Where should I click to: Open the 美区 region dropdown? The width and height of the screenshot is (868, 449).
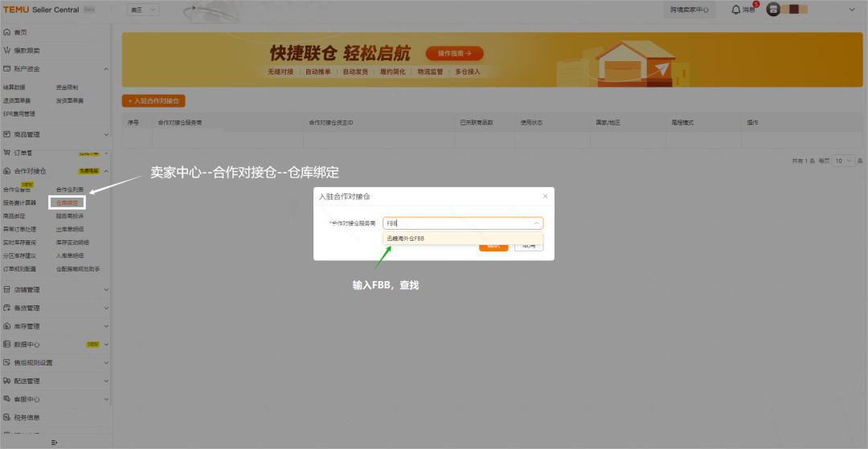point(143,10)
